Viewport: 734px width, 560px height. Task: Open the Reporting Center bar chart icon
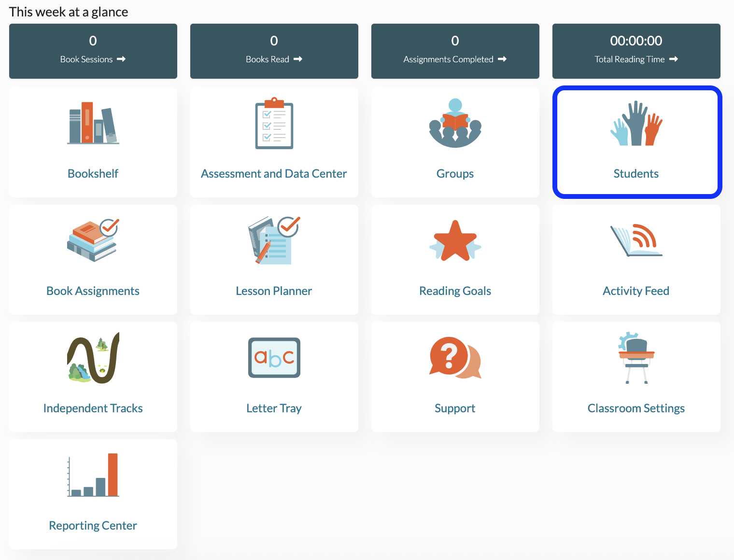93,475
